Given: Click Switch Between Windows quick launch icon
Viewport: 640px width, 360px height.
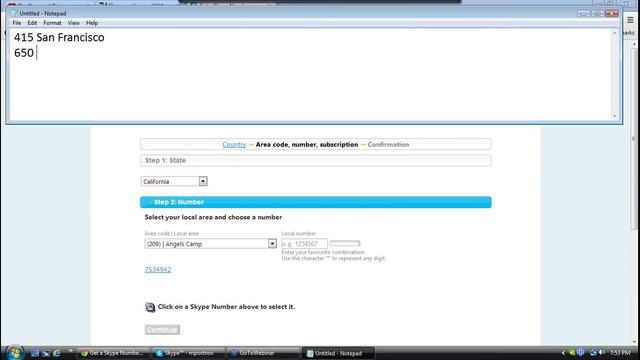Looking at the screenshot, I should 46,353.
